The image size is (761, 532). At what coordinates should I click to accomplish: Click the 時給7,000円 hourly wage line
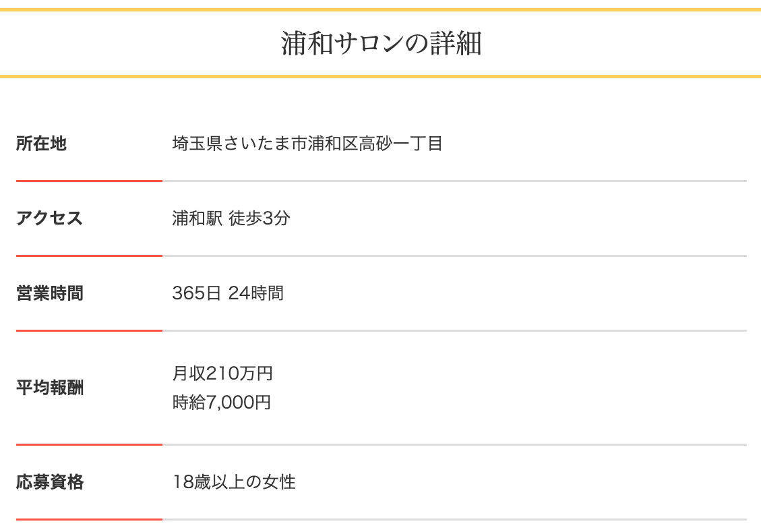pyautogui.click(x=222, y=403)
